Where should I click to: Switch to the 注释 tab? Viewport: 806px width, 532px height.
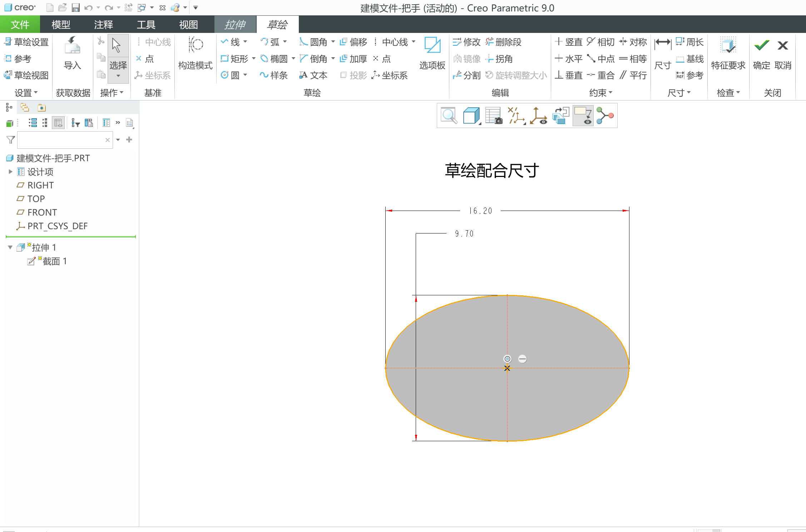tap(104, 25)
